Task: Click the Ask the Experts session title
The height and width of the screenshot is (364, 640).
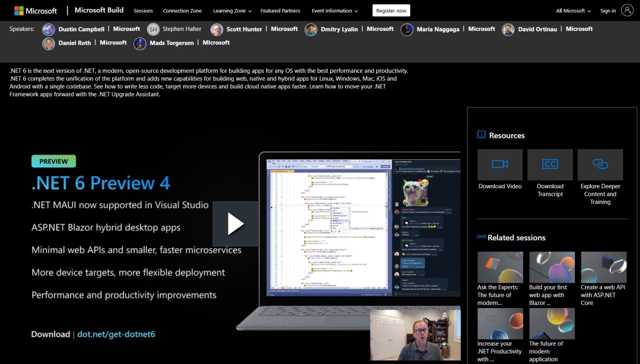Action: click(x=498, y=295)
